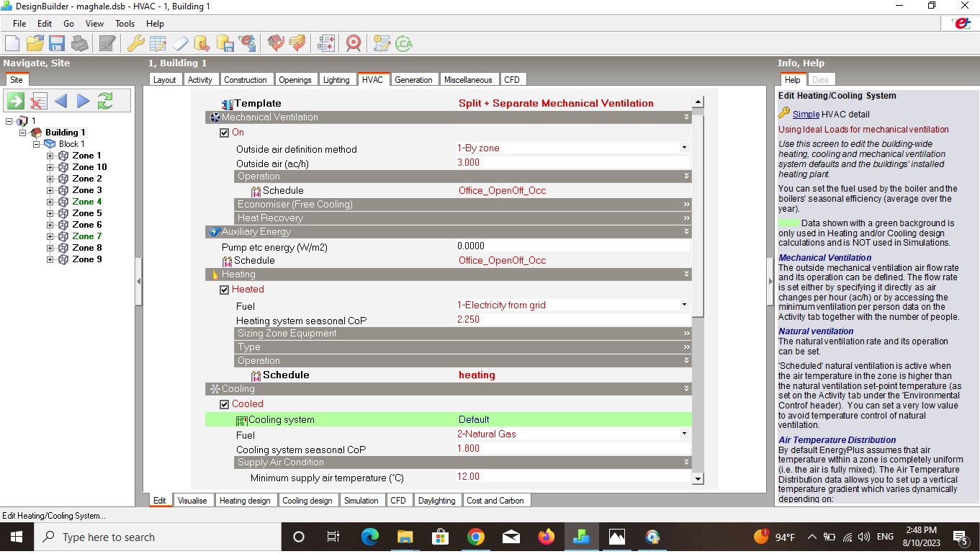Switch to the Construction tab
This screenshot has height=554, width=980.
(245, 80)
